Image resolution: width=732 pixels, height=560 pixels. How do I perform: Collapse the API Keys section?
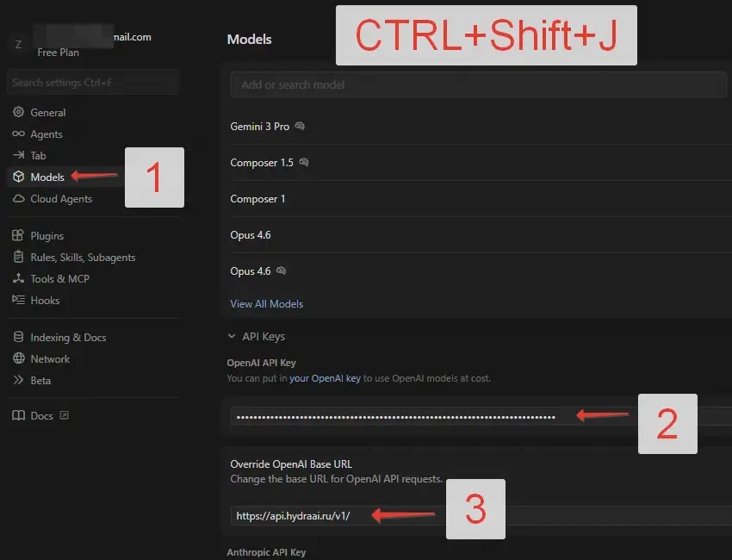pyautogui.click(x=232, y=337)
